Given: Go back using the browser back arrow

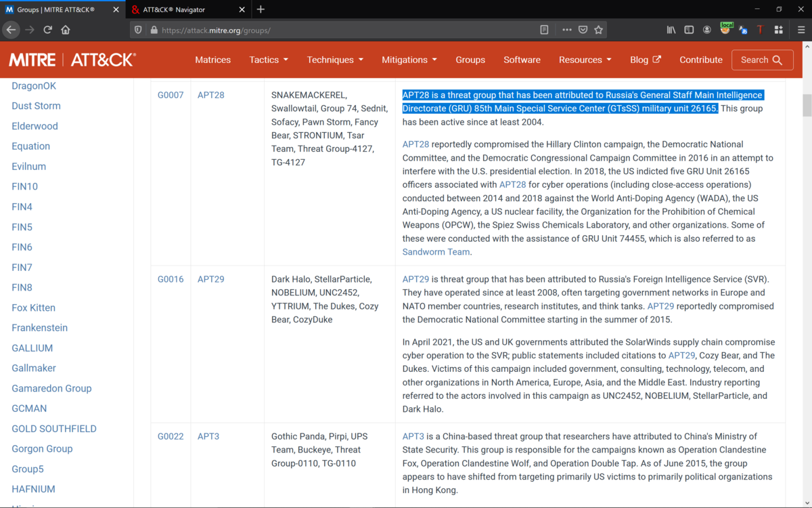Looking at the screenshot, I should coord(11,30).
